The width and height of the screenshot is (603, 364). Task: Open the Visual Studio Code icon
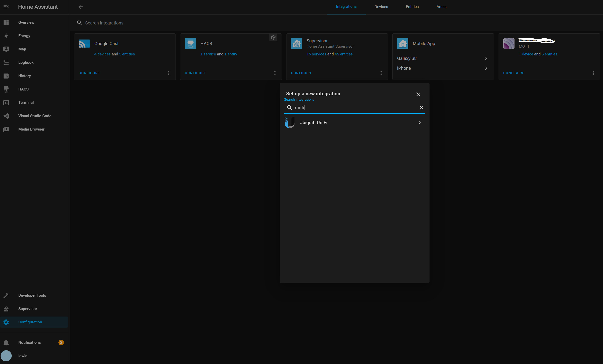[6, 116]
